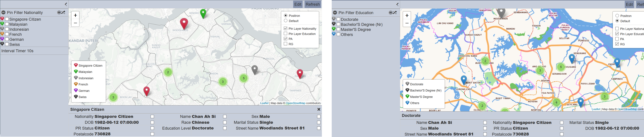Viewport: 644px width, 137px height.
Task: Click Edit above the grayscale map
Action: (298, 4)
